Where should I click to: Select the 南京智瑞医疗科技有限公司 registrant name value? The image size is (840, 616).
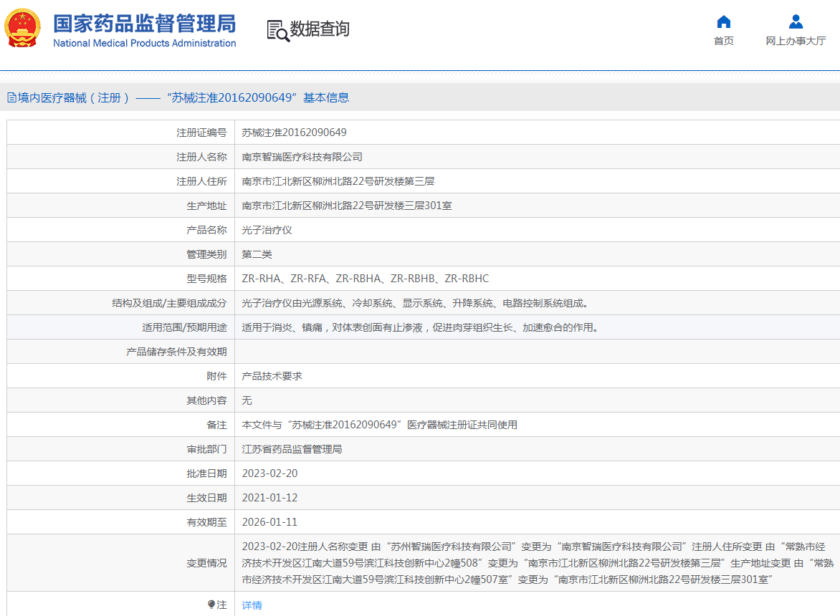[x=302, y=157]
